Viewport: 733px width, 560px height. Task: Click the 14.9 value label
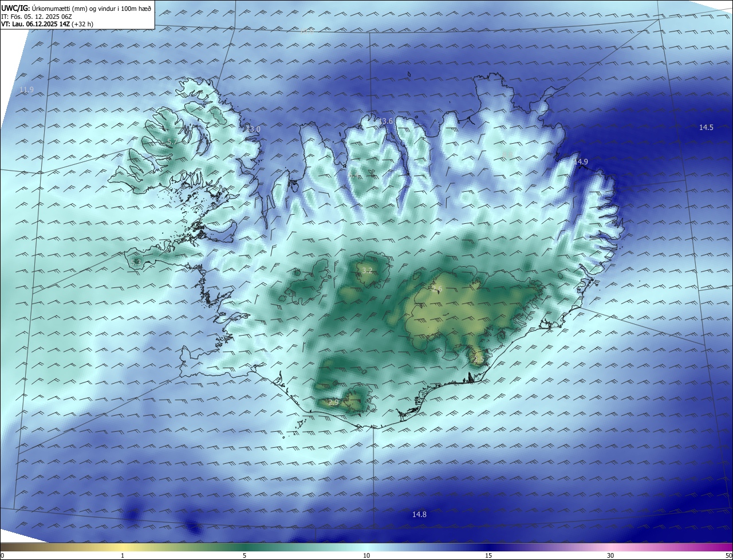coord(581,162)
